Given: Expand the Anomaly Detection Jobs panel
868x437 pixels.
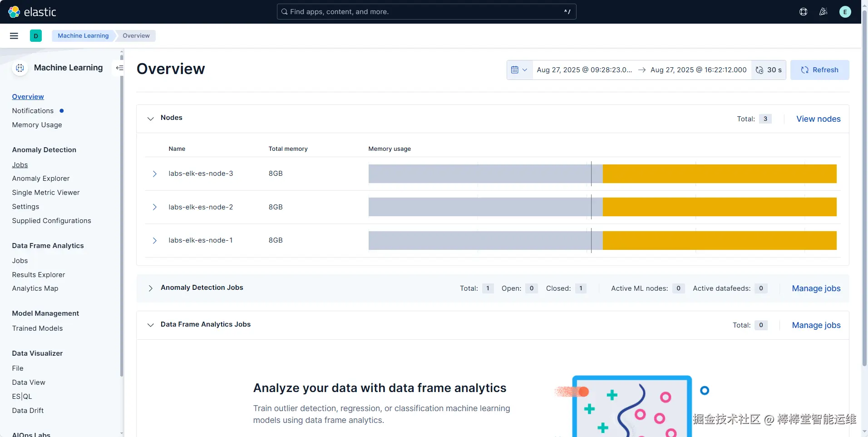Looking at the screenshot, I should click(x=150, y=288).
